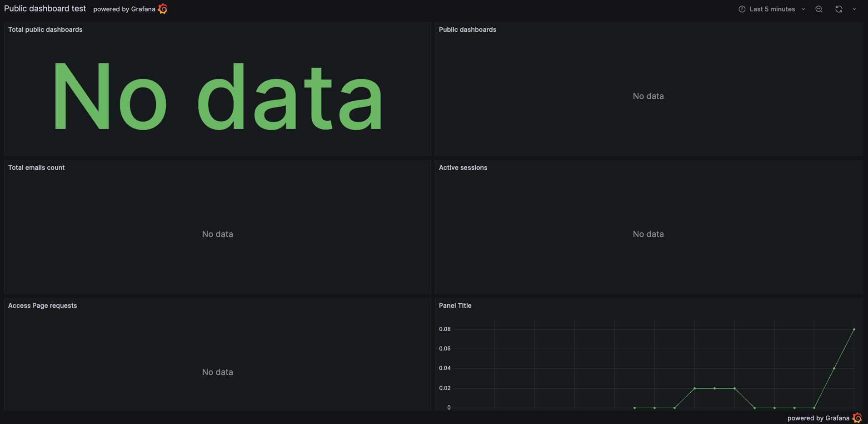Click the Grafana logo at bottom right

click(858, 418)
